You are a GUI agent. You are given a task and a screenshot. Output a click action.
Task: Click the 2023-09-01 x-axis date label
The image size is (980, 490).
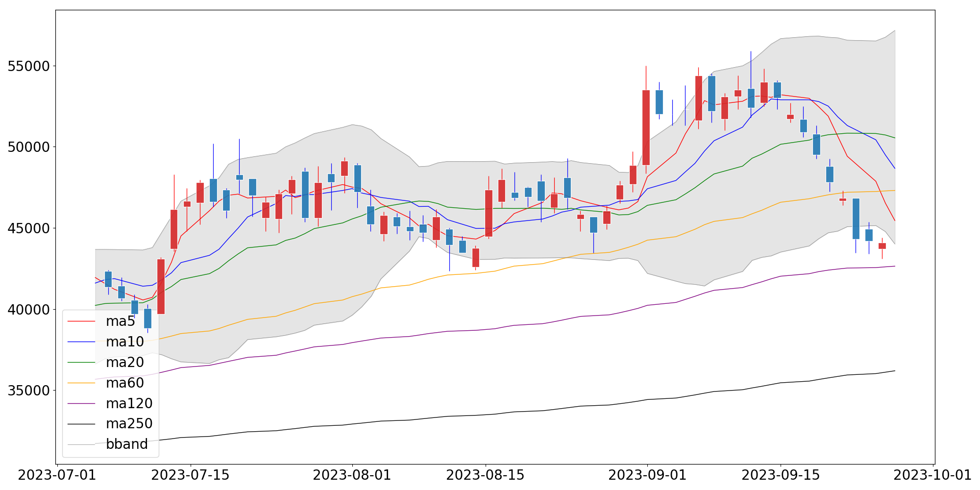point(647,475)
